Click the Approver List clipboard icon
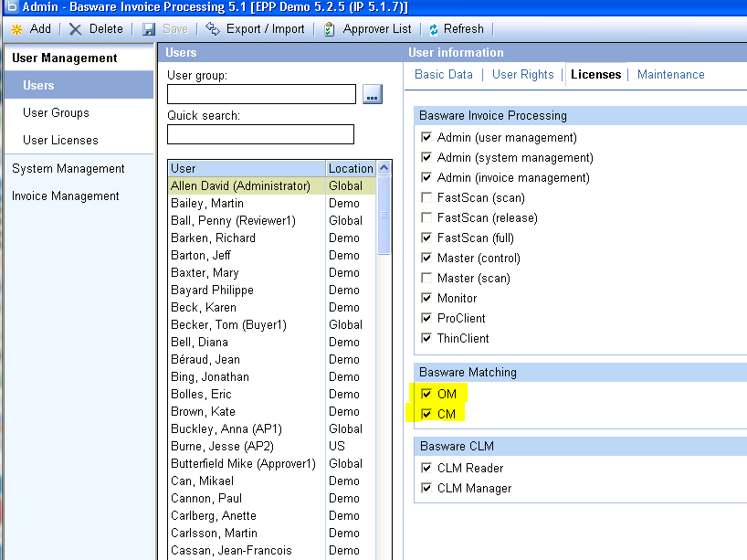This screenshot has height=560, width=747. tap(329, 29)
